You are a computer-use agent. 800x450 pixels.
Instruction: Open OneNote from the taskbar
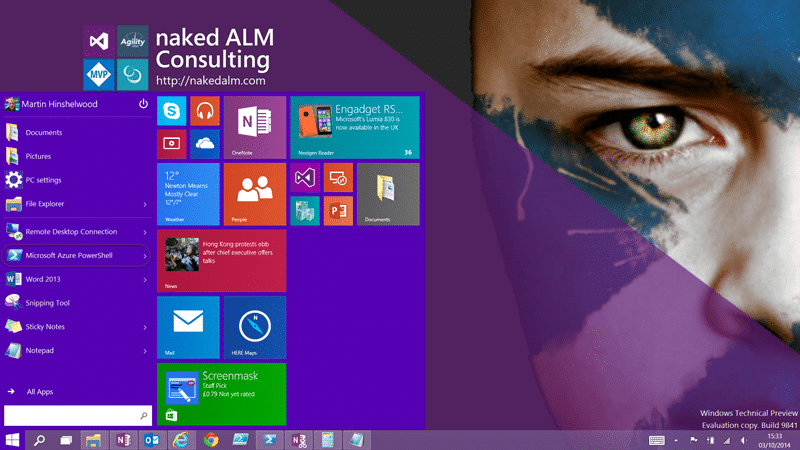point(123,440)
